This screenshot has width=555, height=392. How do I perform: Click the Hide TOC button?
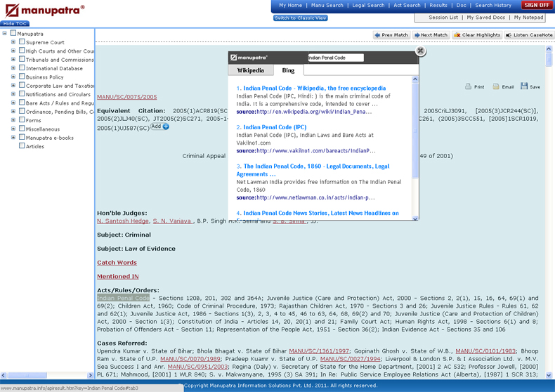point(15,24)
